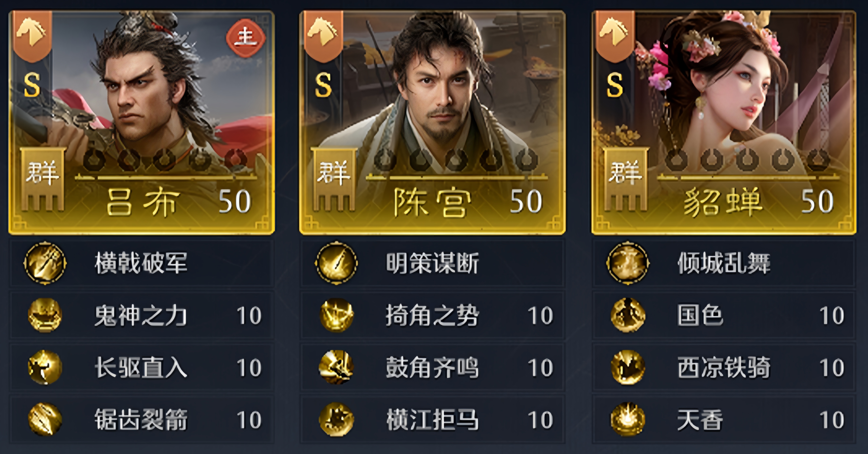The image size is (868, 454).
Task: Click the 国色 skill icon
Action: (628, 315)
